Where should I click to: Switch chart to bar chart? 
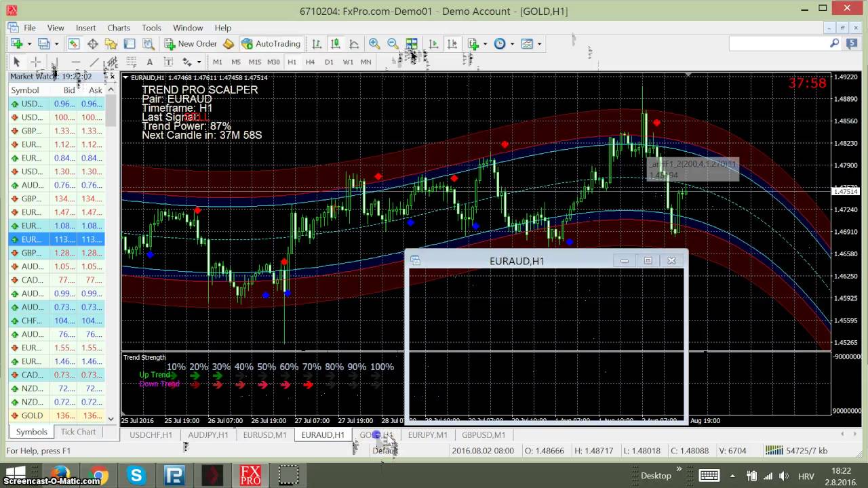[317, 43]
